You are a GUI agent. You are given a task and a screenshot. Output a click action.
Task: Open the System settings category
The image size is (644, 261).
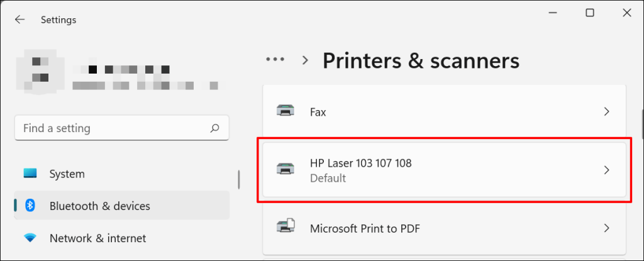click(67, 174)
